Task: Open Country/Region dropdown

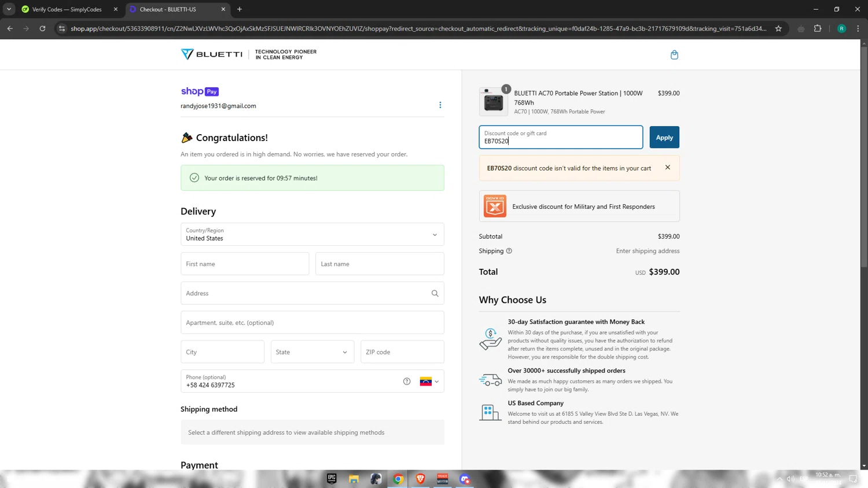Action: (312, 235)
